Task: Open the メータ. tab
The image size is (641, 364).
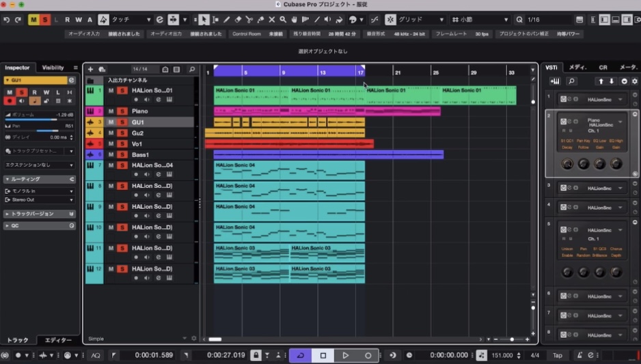Action: (x=628, y=68)
